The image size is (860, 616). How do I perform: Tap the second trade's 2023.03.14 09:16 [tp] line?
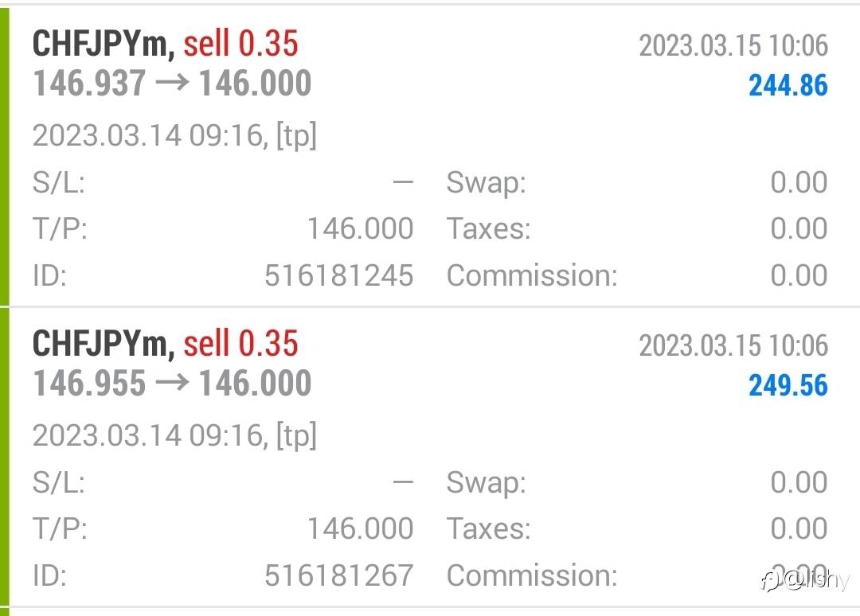click(174, 435)
